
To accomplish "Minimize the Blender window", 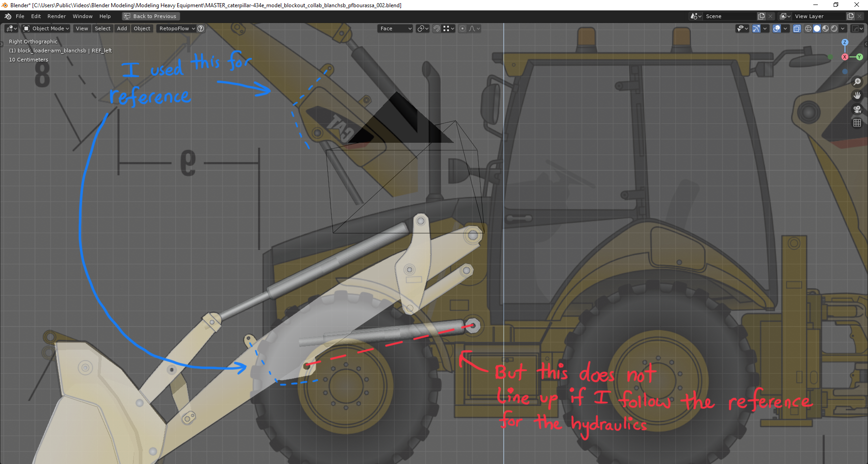I will 816,5.
